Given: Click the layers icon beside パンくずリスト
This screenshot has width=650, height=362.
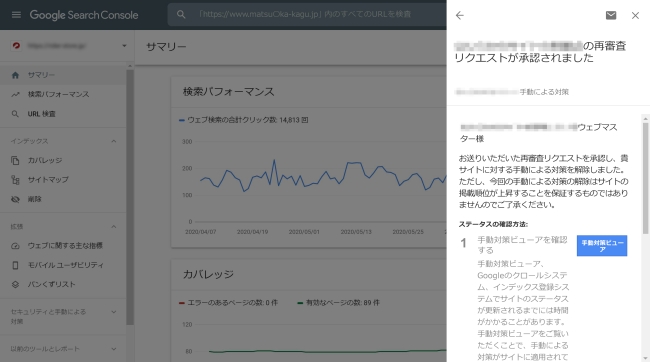Looking at the screenshot, I should click(15, 284).
